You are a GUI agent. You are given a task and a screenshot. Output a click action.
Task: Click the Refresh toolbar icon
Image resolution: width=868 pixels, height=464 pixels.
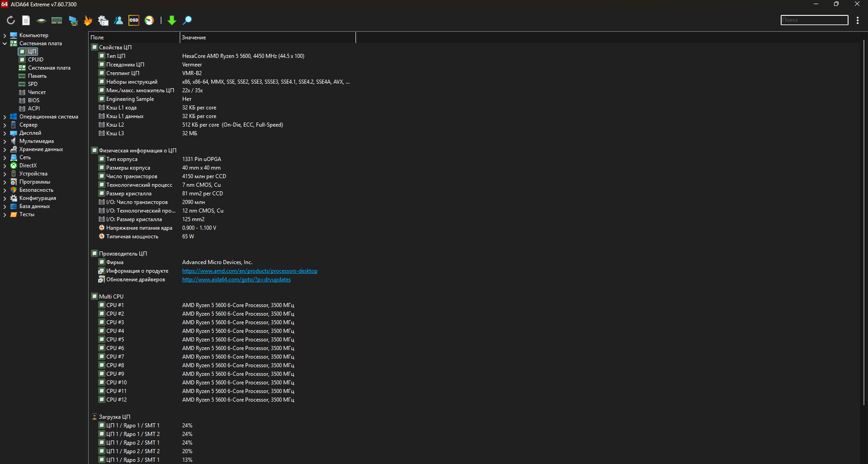[11, 20]
